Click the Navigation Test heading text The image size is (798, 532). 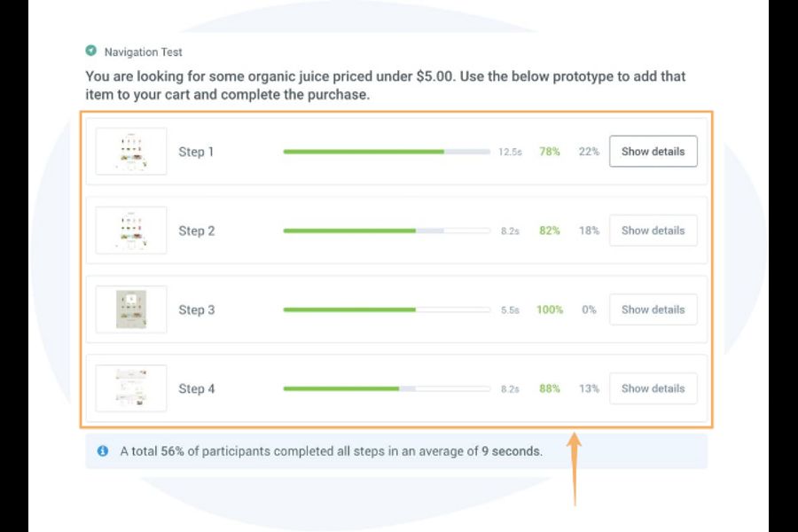pos(142,51)
